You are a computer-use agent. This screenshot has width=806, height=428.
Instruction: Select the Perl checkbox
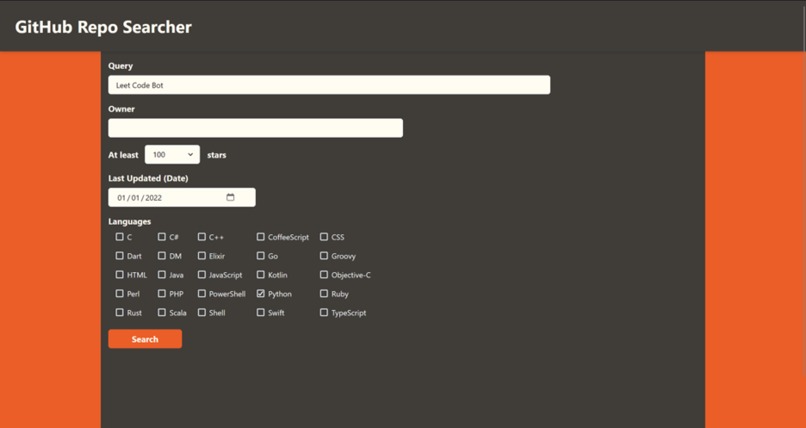[x=120, y=293]
